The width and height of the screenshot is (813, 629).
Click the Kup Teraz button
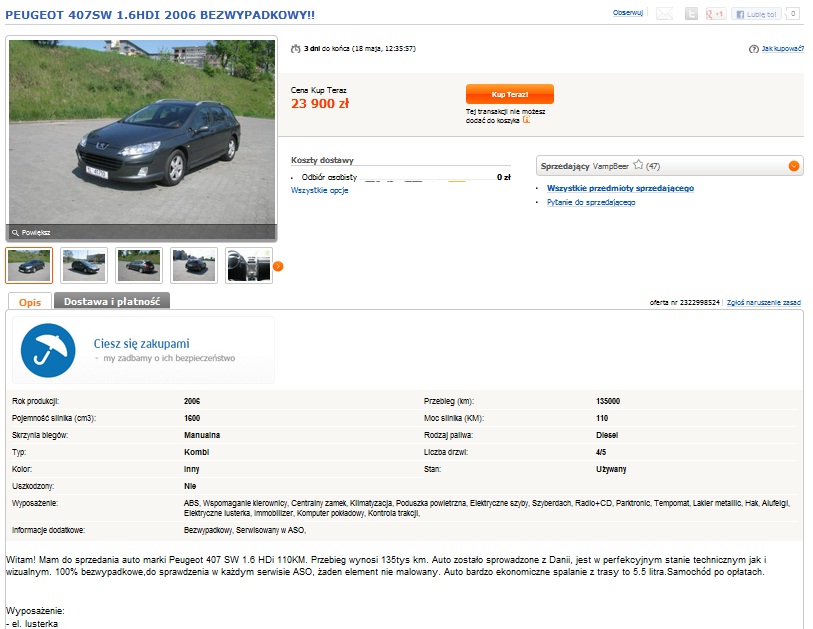pos(510,94)
